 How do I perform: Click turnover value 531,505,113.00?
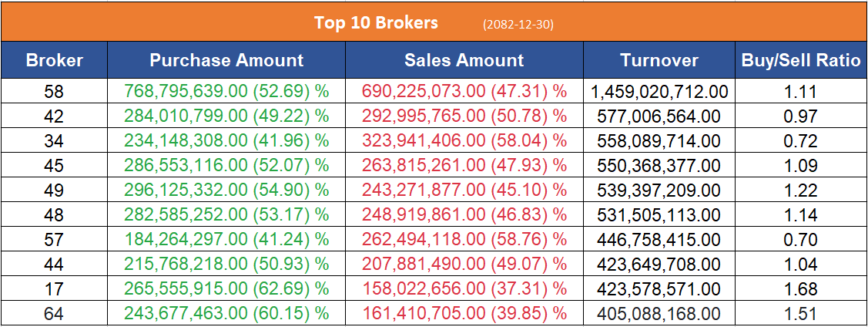(659, 215)
